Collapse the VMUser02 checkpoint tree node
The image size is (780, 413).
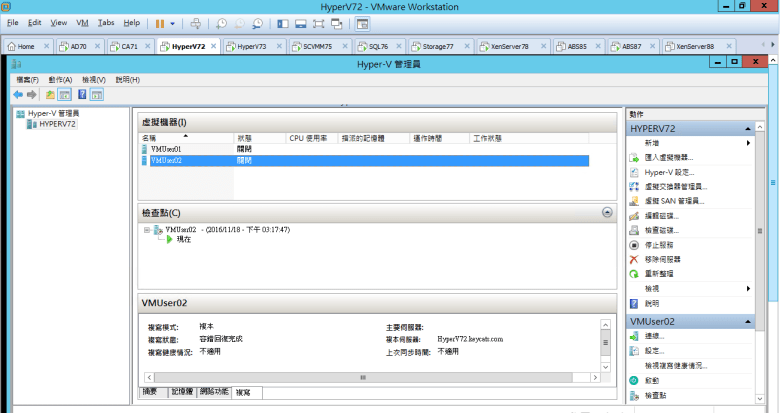point(147,230)
